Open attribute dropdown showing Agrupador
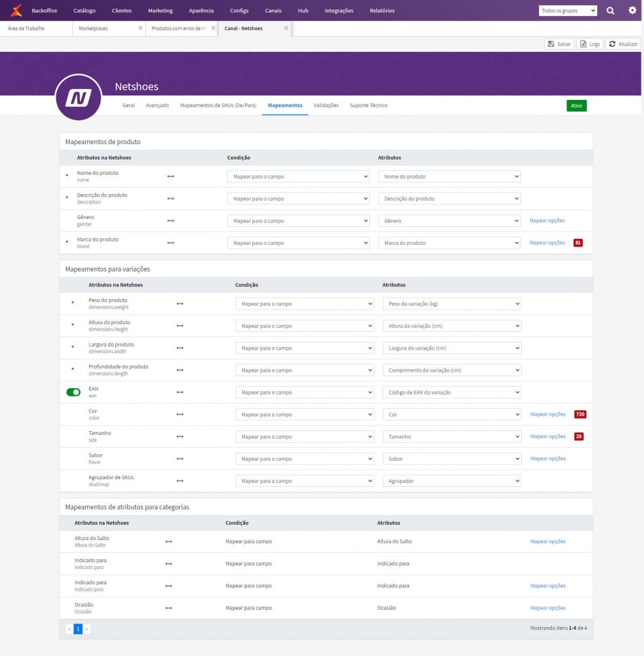Screen dimensions: 644x656 pos(452,481)
